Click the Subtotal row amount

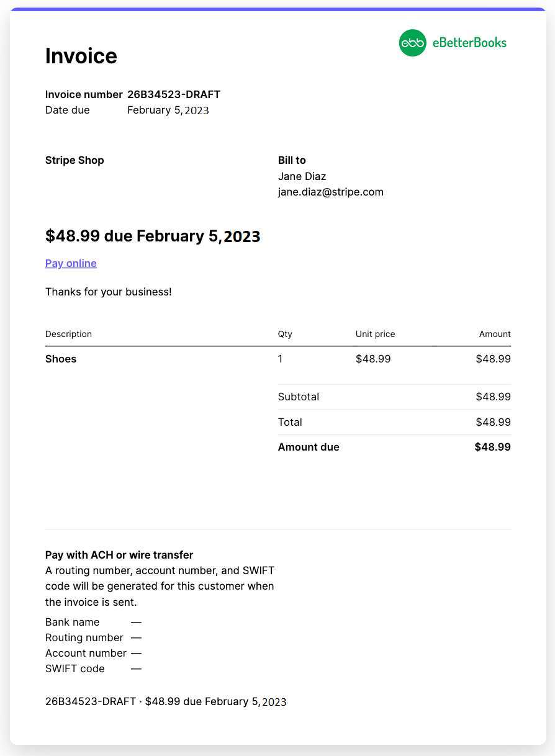tap(493, 397)
